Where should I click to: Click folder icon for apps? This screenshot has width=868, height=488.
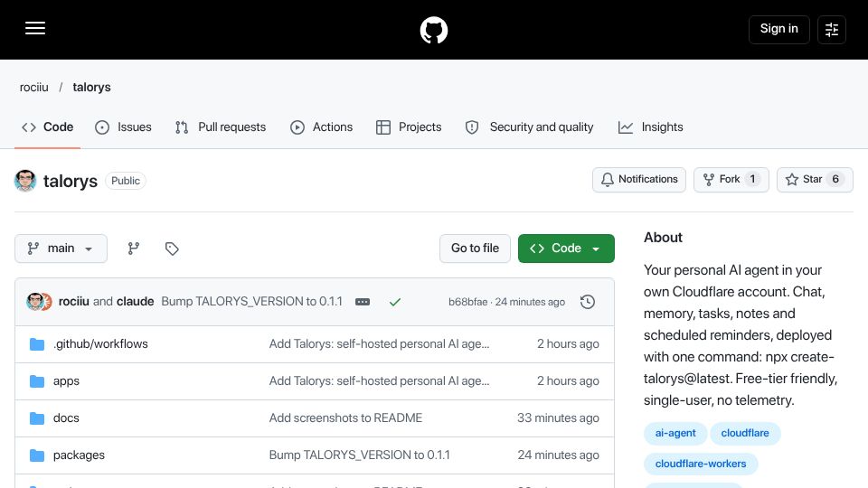tap(37, 381)
